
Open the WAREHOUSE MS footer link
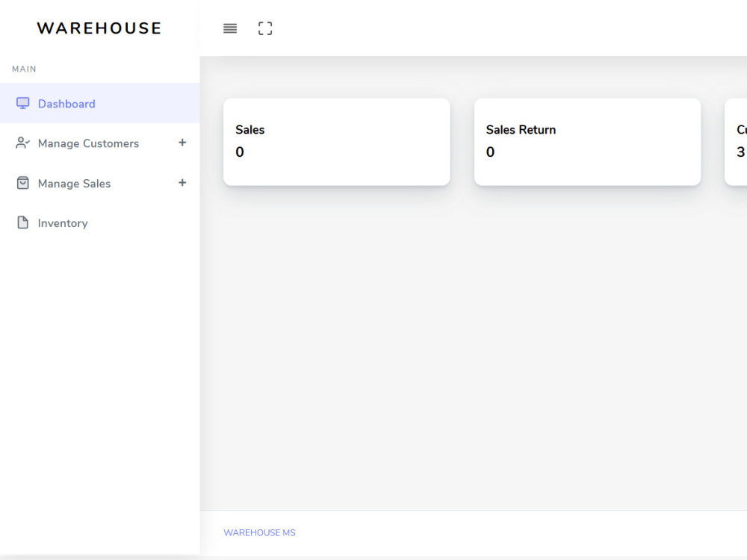coord(260,532)
